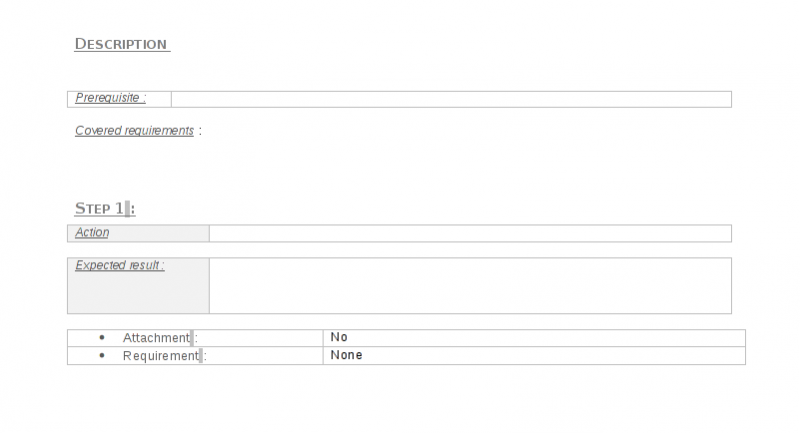Viewport: 800px width, 433px height.
Task: Click the empty Expected result text area
Action: pyautogui.click(x=470, y=285)
